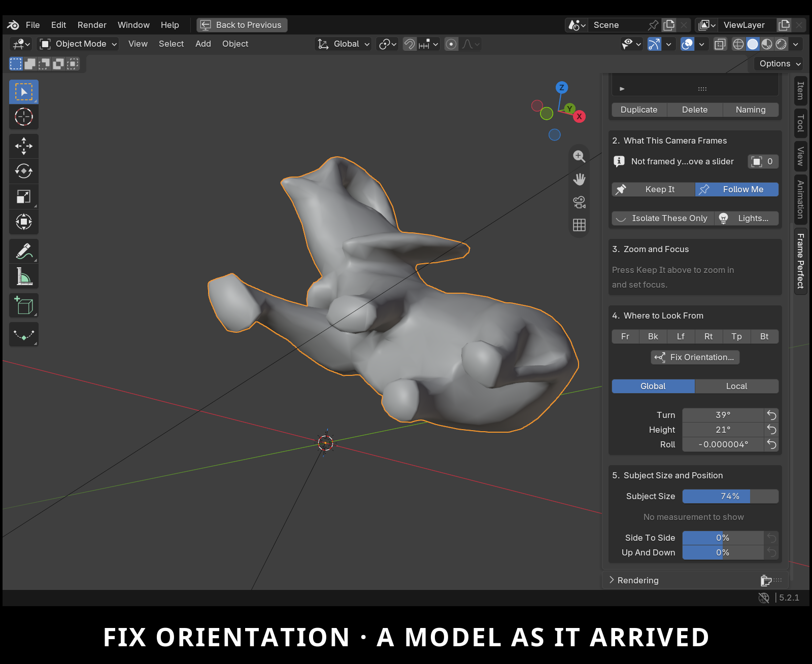Click the Fix Orientation button
Image resolution: width=812 pixels, height=664 pixels.
pos(695,357)
